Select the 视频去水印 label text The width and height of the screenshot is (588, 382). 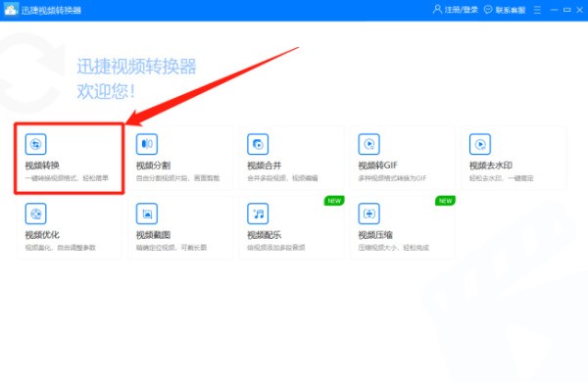click(x=491, y=166)
